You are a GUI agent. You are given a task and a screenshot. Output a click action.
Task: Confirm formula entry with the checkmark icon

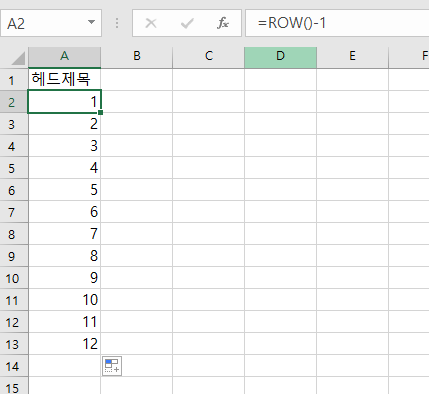tap(187, 23)
